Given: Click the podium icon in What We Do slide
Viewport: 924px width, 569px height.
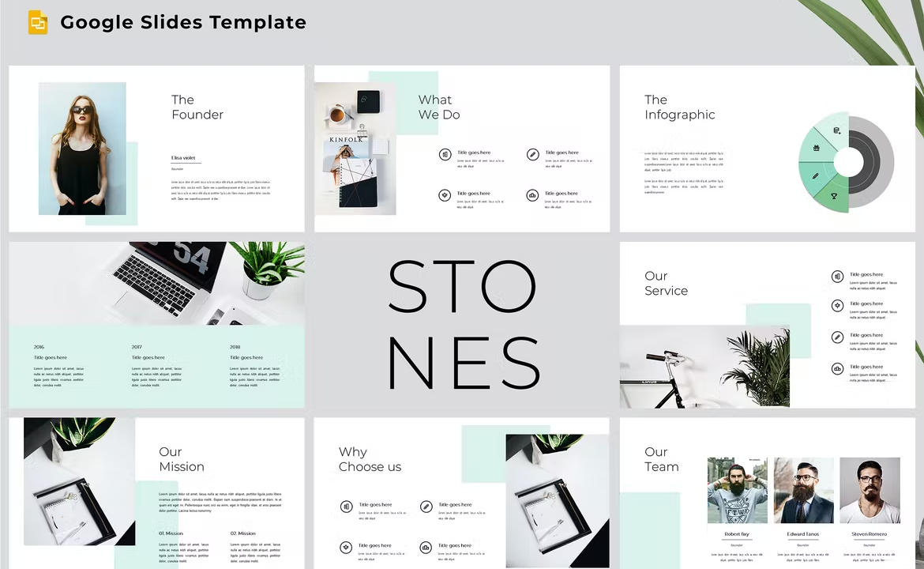Looking at the screenshot, I should [533, 195].
